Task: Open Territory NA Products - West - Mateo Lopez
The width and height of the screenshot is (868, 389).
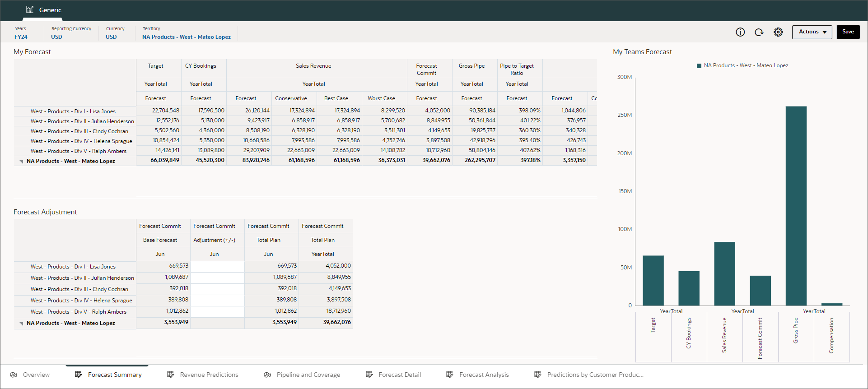Action: [x=187, y=37]
